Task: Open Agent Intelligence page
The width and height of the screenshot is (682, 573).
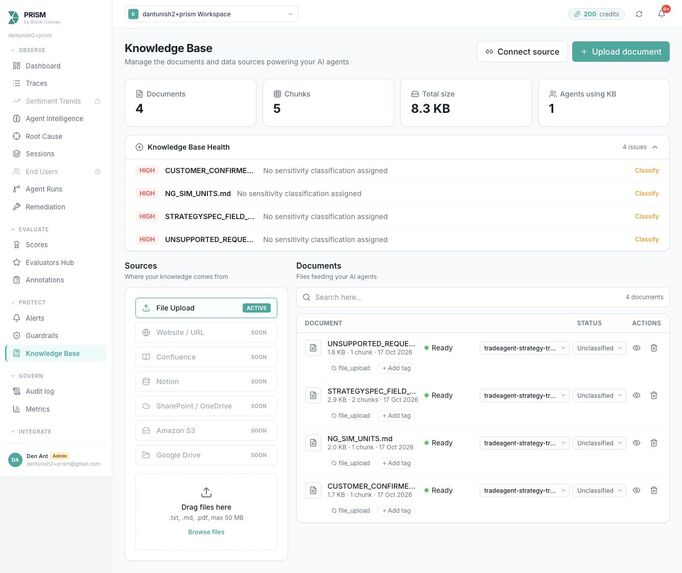Action: tap(54, 118)
